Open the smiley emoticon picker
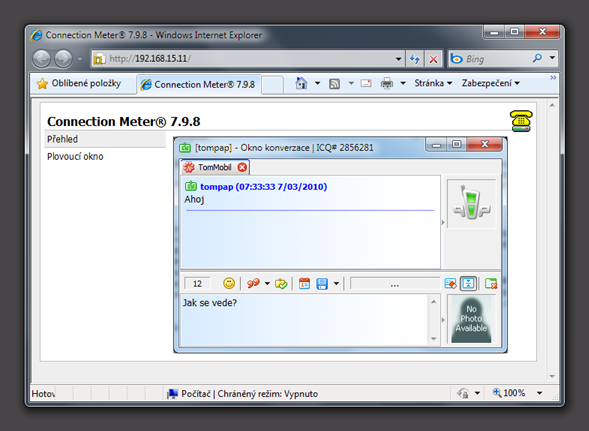 [229, 283]
